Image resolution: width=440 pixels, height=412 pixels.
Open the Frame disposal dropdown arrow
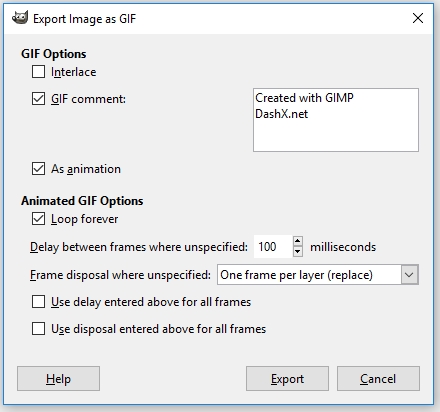point(409,275)
